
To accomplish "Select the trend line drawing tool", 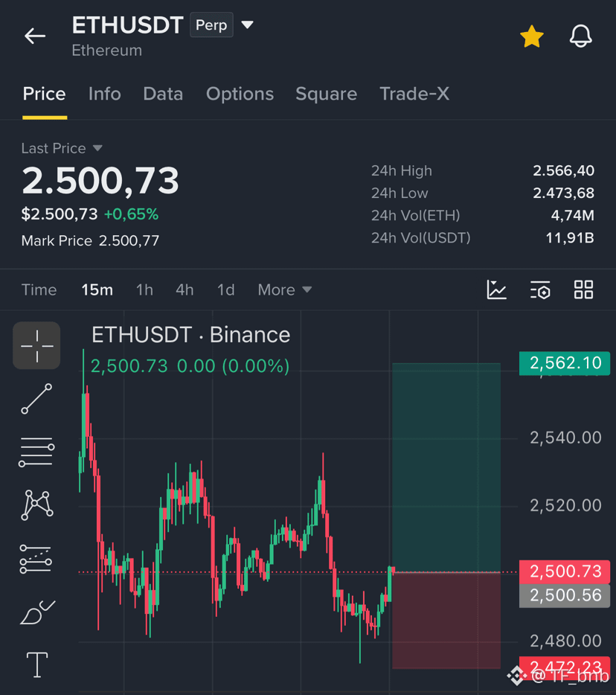I will [36, 399].
